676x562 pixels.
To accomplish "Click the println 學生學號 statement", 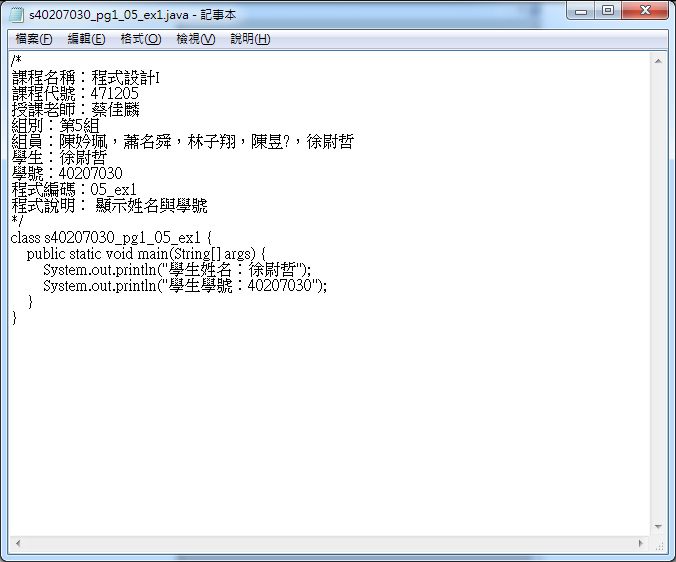I will 185,286.
